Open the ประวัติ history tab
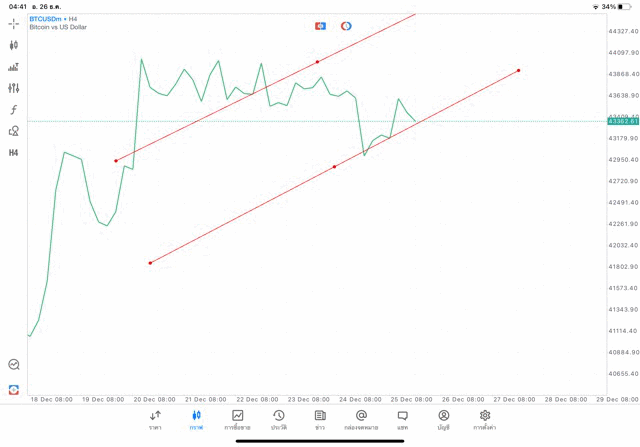 coord(278,419)
